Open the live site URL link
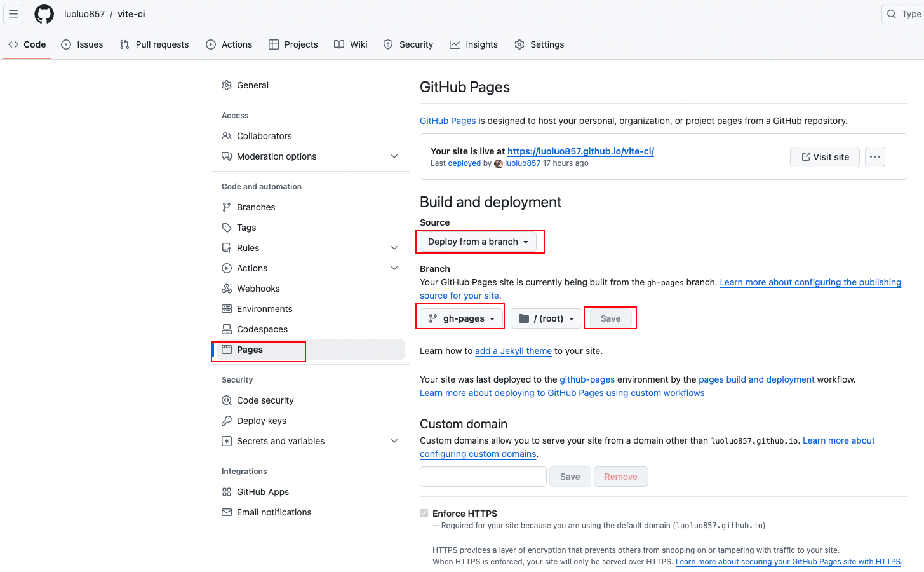The height and width of the screenshot is (572, 924). point(580,151)
